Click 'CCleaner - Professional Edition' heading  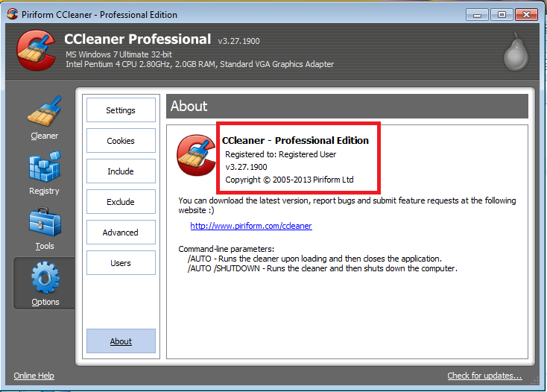[x=295, y=140]
